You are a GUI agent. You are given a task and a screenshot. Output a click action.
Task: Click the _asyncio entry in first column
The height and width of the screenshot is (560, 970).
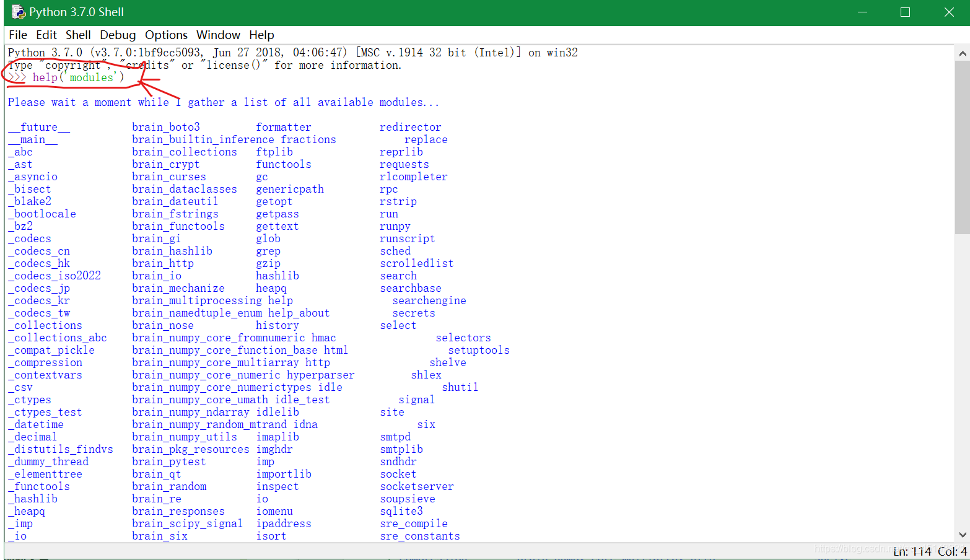tap(32, 177)
